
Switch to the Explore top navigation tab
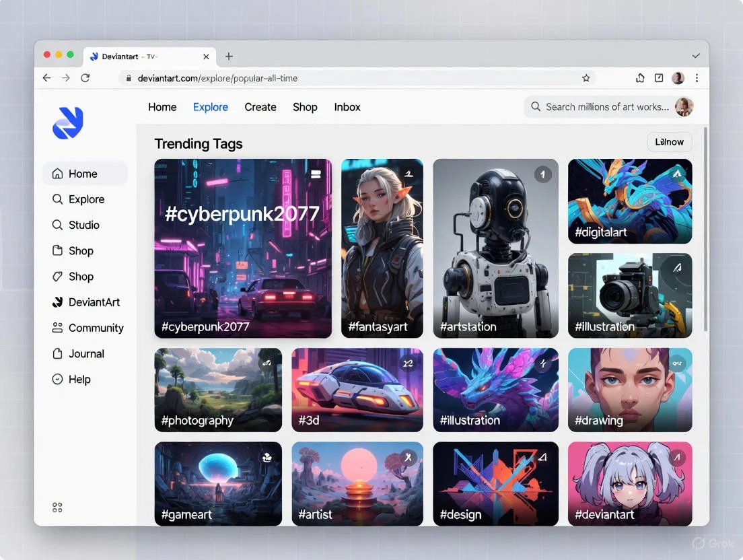(210, 107)
